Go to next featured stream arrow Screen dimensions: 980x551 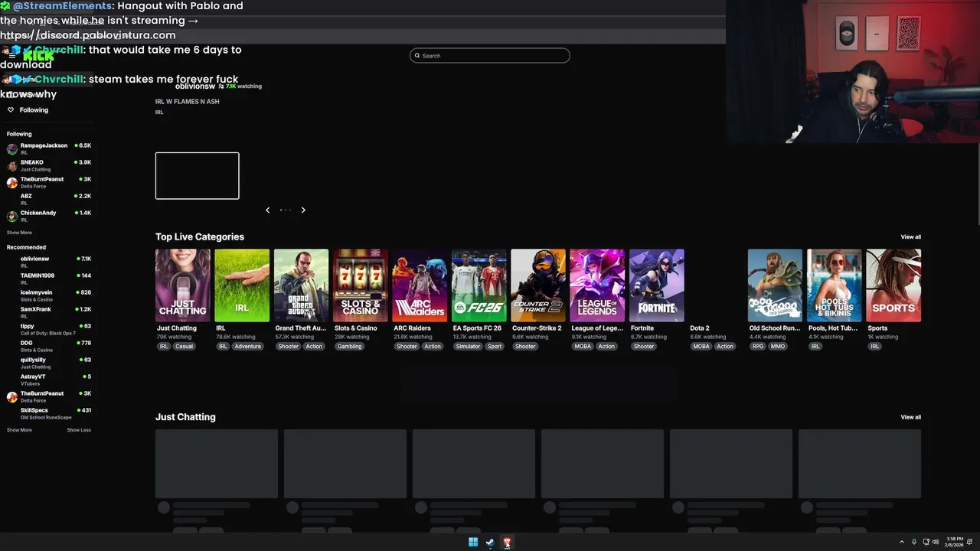[303, 210]
